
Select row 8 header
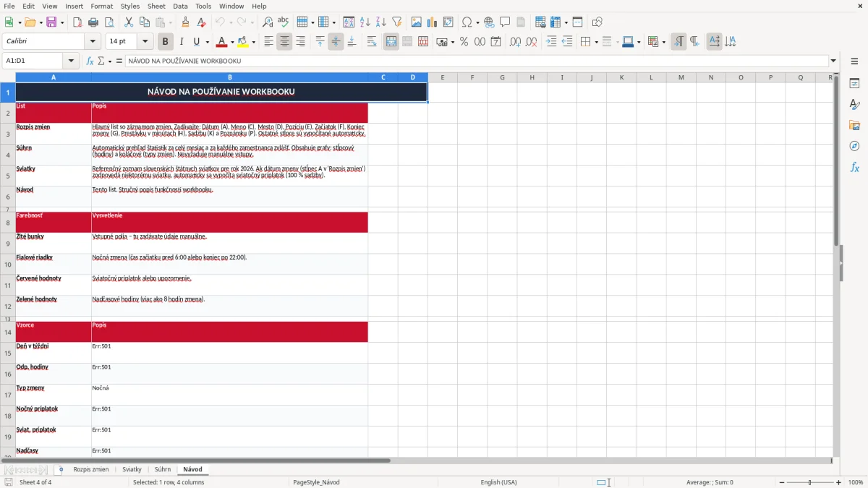point(8,223)
